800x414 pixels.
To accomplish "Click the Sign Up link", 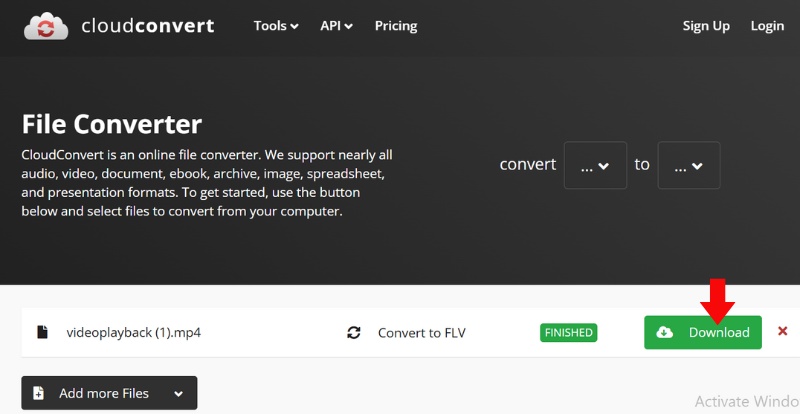I will pyautogui.click(x=706, y=26).
